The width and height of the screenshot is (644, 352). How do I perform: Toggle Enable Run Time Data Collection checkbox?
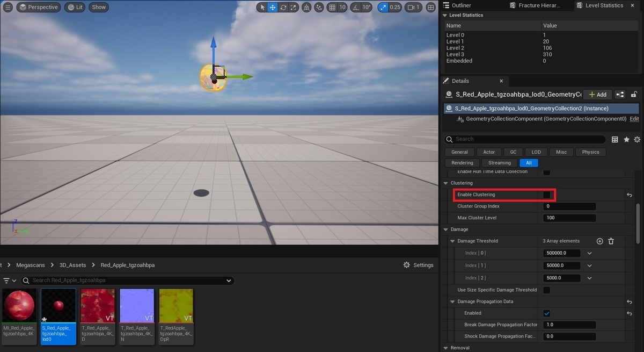point(547,172)
